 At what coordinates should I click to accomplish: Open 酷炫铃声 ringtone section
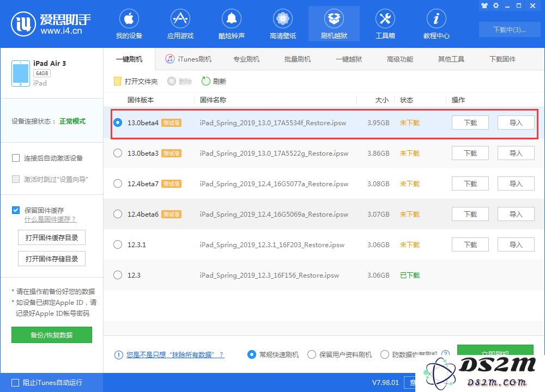pyautogui.click(x=232, y=24)
